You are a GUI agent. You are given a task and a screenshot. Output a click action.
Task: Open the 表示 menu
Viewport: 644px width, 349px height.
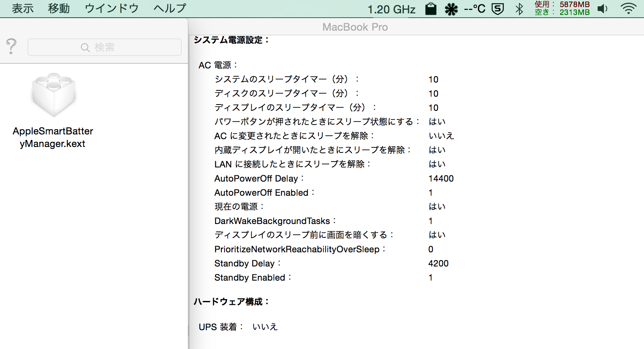tap(23, 8)
